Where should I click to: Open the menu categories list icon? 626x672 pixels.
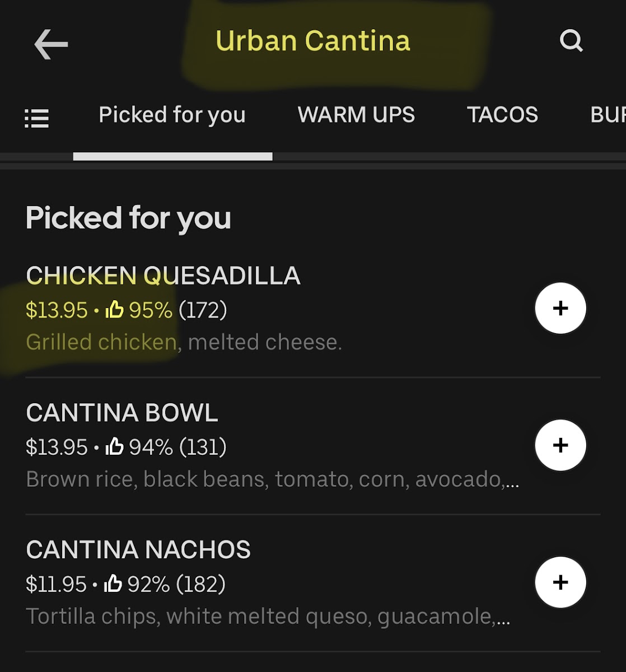click(37, 118)
